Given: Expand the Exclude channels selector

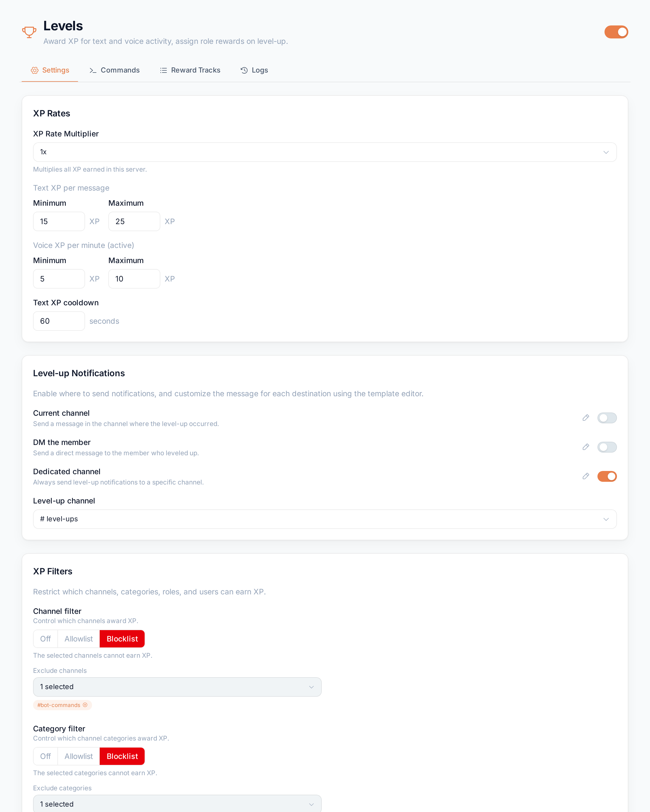Looking at the screenshot, I should tap(177, 687).
